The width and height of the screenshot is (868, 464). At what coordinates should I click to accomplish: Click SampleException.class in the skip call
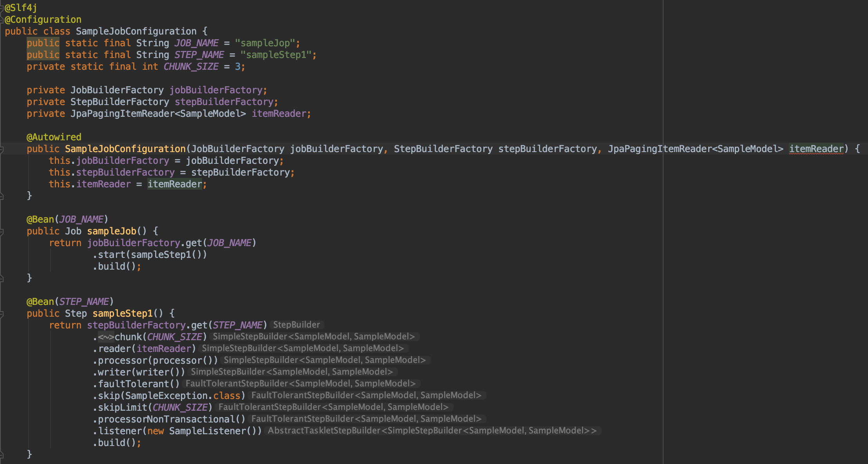tap(183, 396)
